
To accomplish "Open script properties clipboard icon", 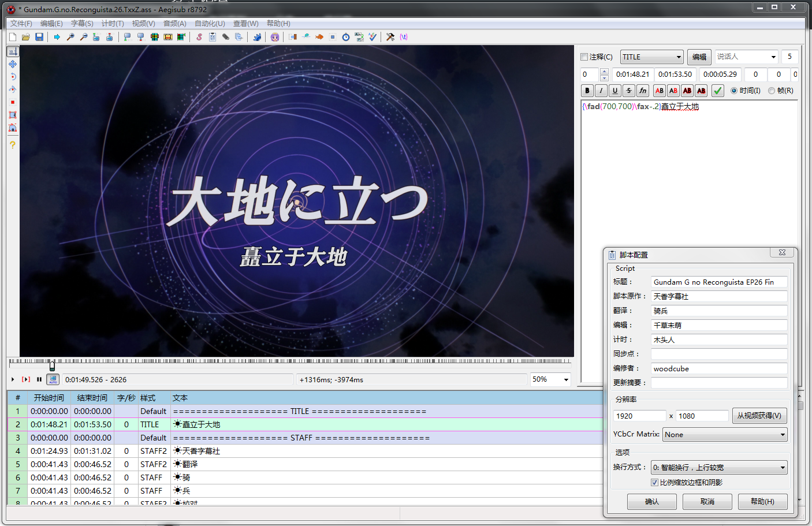I will (x=213, y=37).
